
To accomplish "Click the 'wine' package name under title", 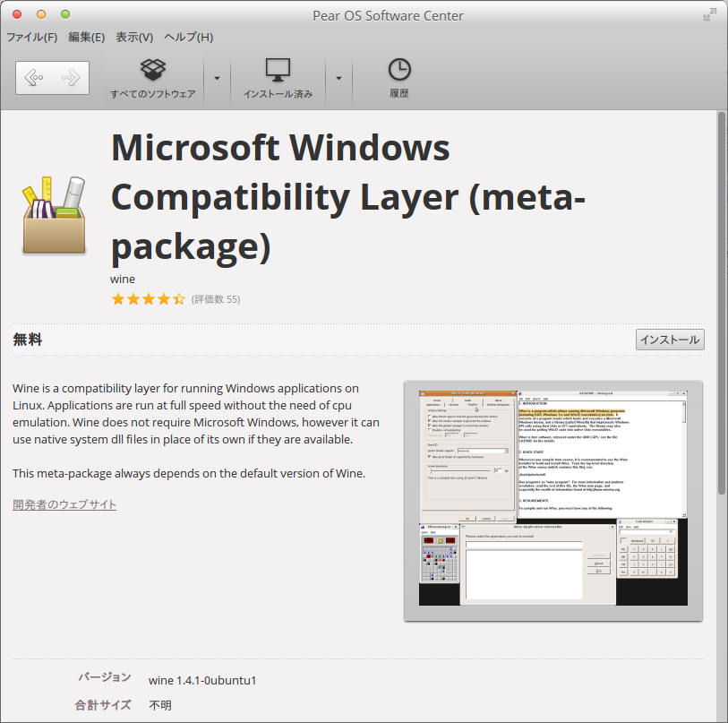I will 123,280.
